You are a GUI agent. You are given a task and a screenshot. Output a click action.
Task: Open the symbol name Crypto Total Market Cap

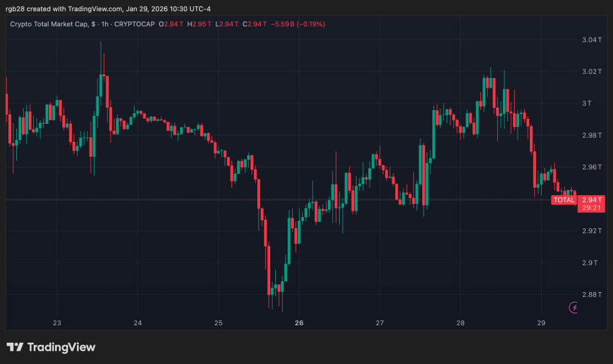coord(50,24)
